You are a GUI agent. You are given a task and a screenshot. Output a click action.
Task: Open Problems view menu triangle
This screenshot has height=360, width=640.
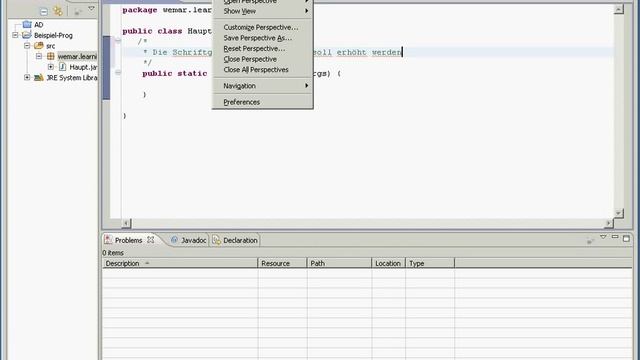(x=603, y=238)
